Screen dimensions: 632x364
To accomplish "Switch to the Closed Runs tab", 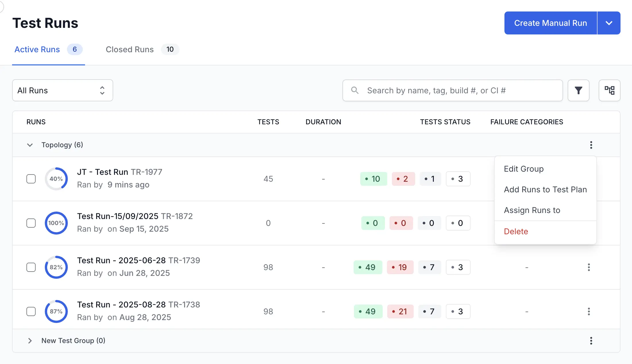I will pos(130,49).
